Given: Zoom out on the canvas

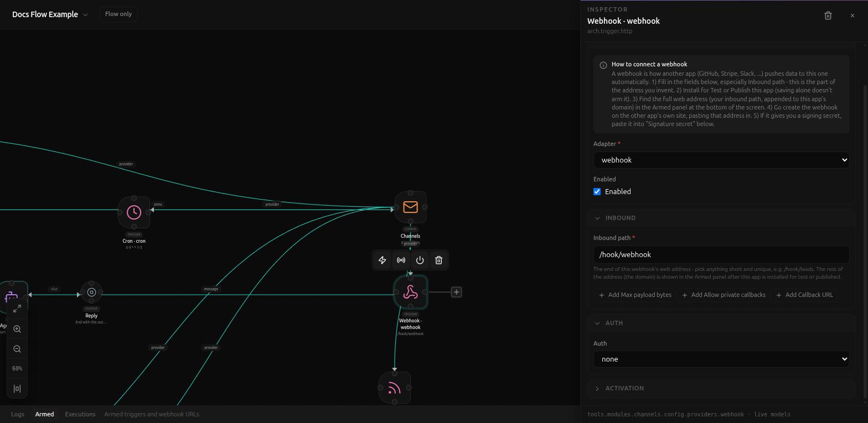Looking at the screenshot, I should coord(17,349).
